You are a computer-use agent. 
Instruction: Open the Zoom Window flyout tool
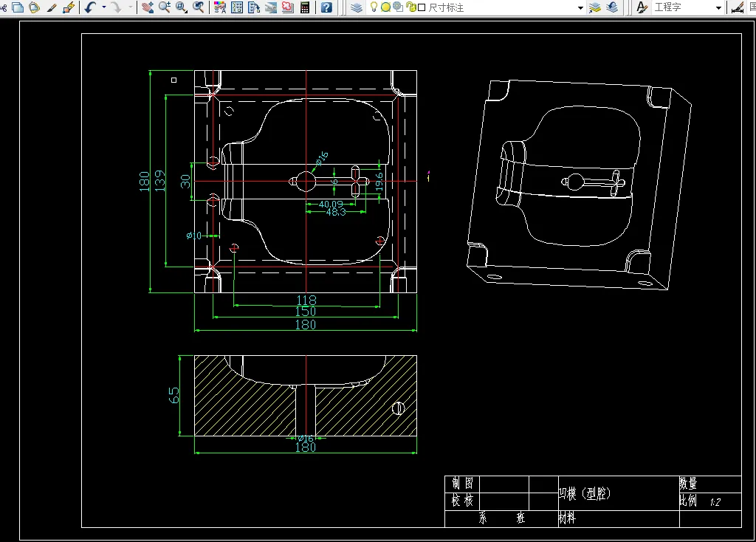182,7
